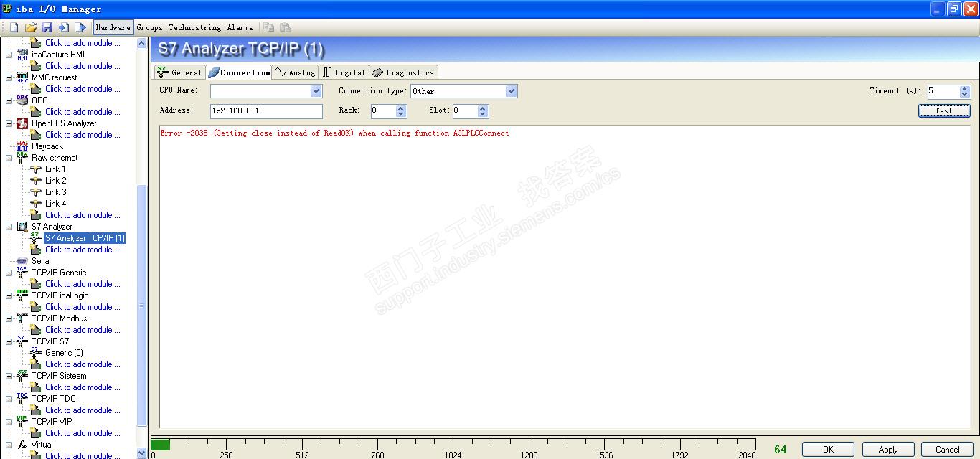Select Generic (0) under TCP/IP S7
The image size is (980, 459).
coord(64,353)
